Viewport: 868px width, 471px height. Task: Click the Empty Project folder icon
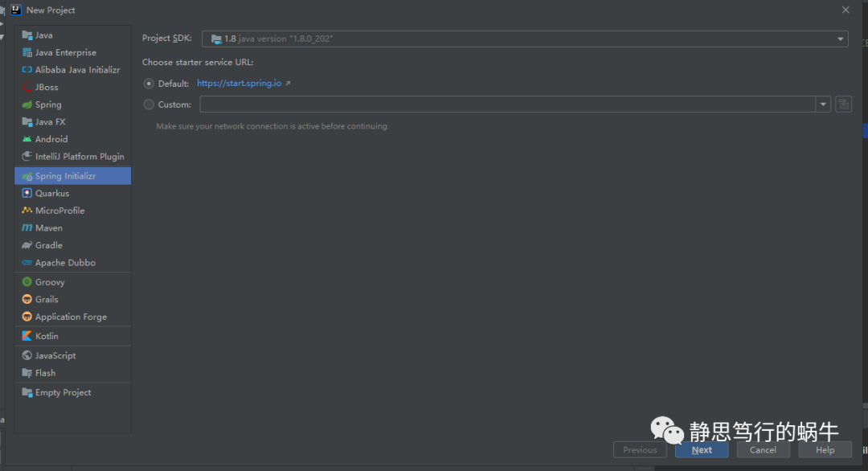27,392
